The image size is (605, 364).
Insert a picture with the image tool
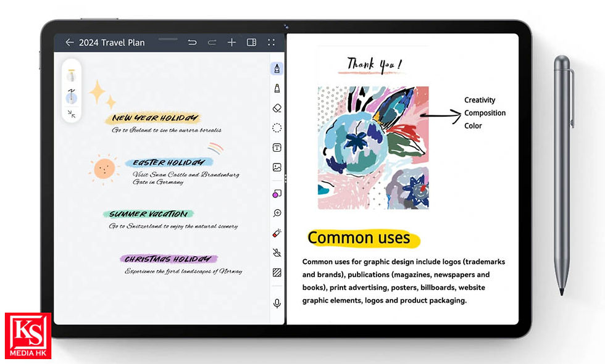[277, 167]
